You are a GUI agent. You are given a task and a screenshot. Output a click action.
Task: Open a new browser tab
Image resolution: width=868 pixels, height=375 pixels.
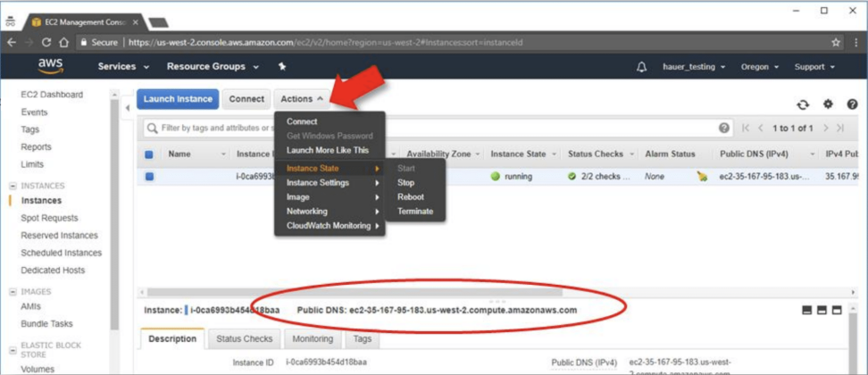click(x=158, y=22)
